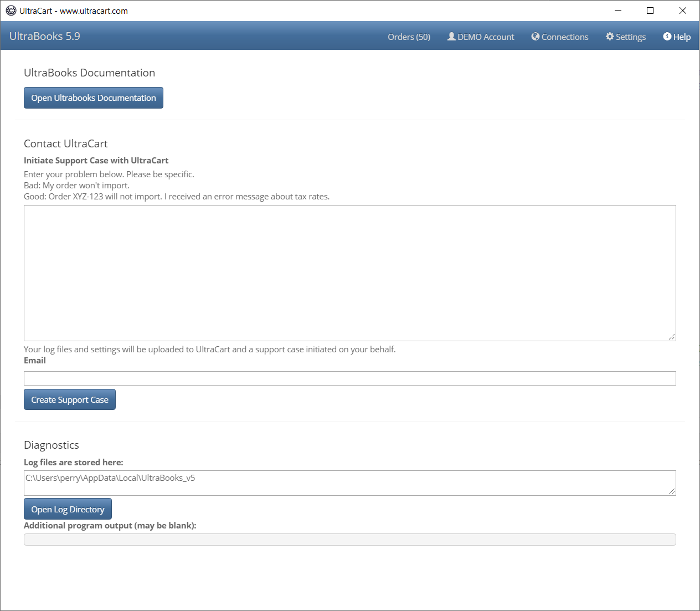Screen dimensions: 700x611
Task: Click 'Initiate Support Case with UltraCart' text
Action: point(96,160)
